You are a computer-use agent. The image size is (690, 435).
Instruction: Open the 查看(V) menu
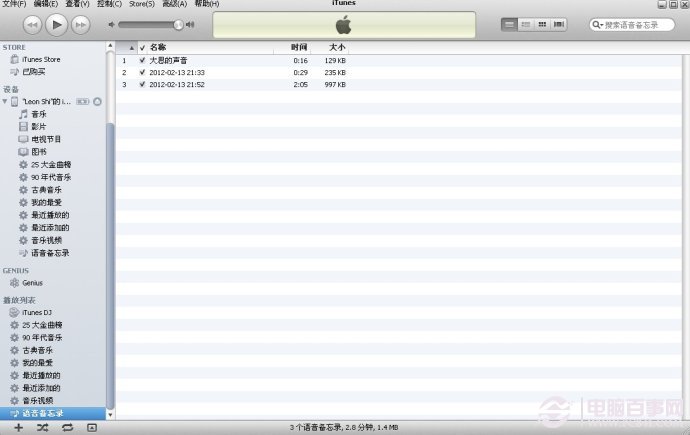[x=77, y=4]
